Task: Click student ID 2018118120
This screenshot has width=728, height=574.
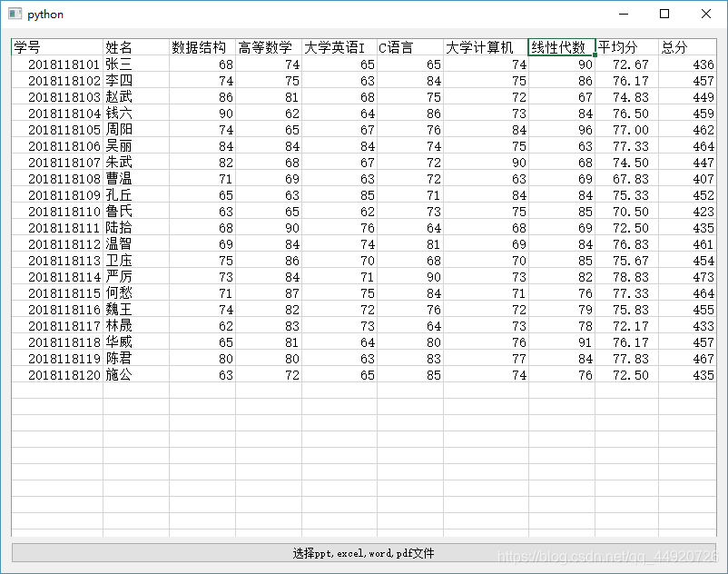Action: pos(57,374)
